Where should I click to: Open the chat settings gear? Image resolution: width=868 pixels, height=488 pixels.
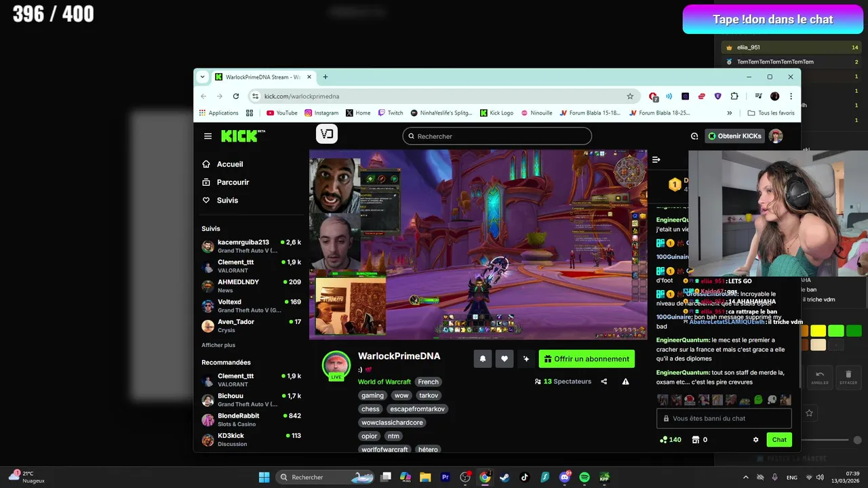pyautogui.click(x=756, y=440)
